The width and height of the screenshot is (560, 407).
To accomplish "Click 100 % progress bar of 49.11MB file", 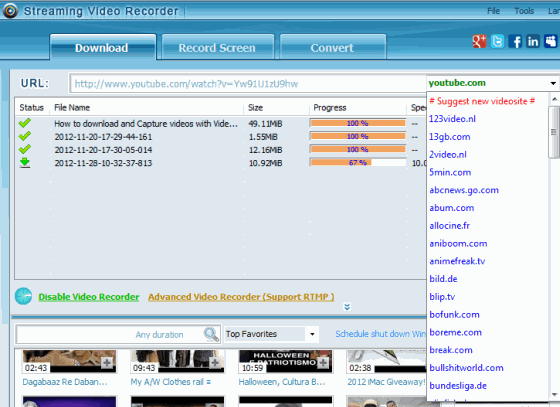I will tap(358, 123).
